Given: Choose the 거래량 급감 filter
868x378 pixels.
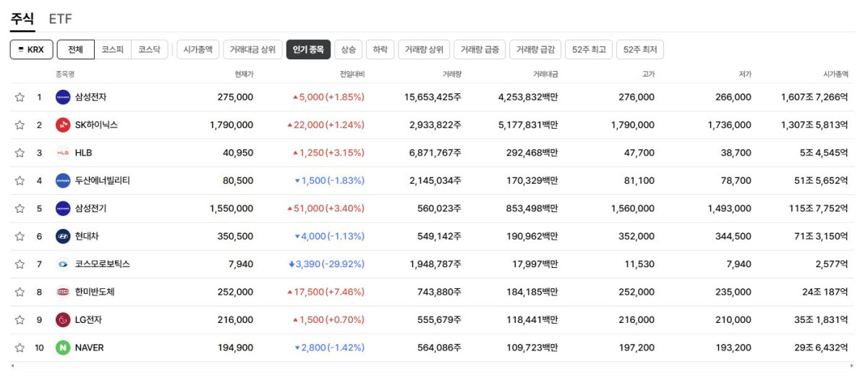Looking at the screenshot, I should pyautogui.click(x=535, y=50).
